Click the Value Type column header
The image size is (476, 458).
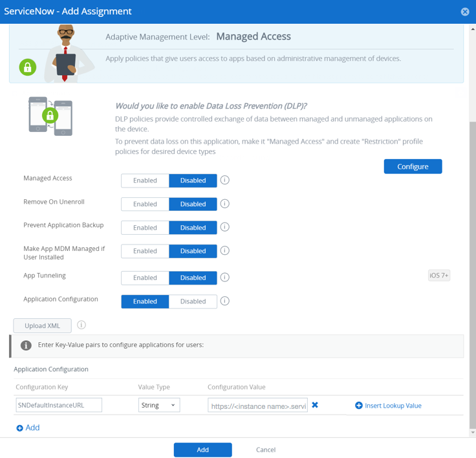pos(154,387)
